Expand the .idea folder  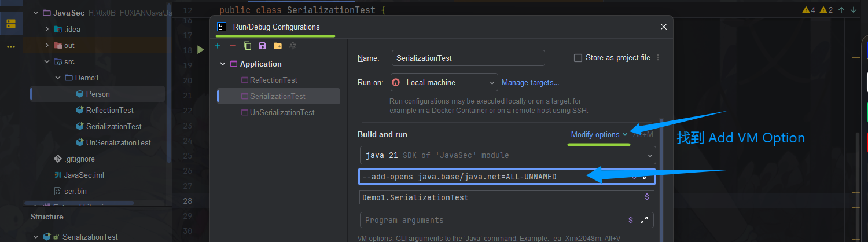(x=47, y=29)
